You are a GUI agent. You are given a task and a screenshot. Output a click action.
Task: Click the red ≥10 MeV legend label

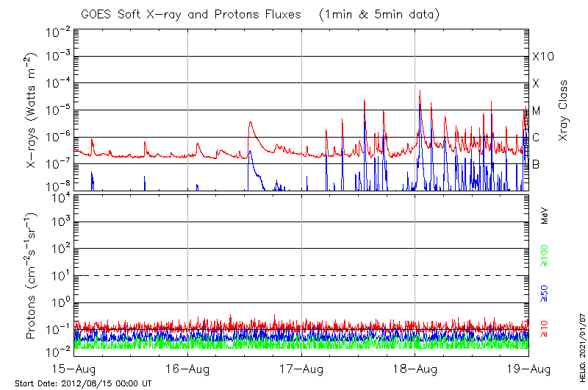545,330
